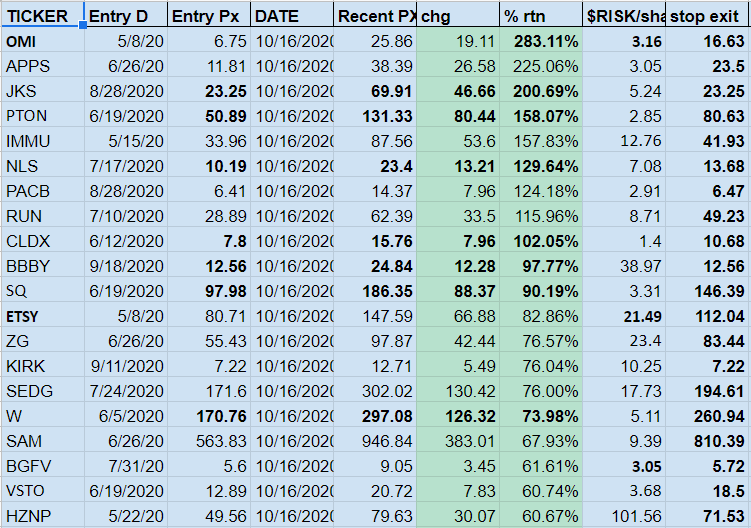Select the % rtn header cell
The width and height of the screenshot is (751, 528).
click(541, 14)
